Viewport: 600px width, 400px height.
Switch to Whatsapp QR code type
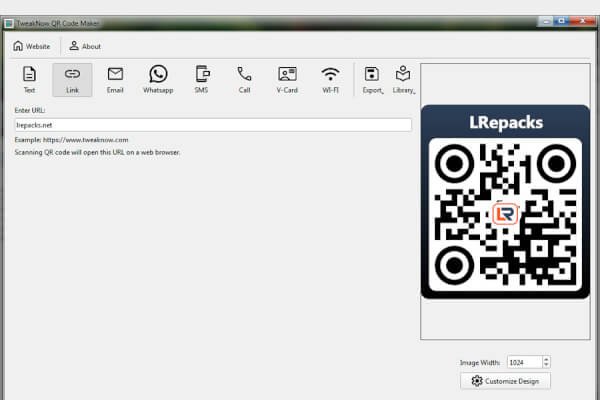click(158, 80)
